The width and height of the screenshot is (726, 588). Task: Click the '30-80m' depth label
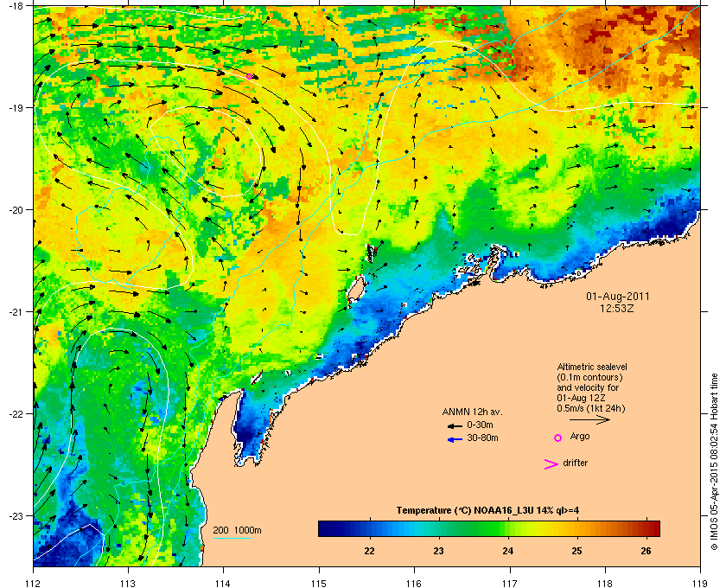[482, 438]
